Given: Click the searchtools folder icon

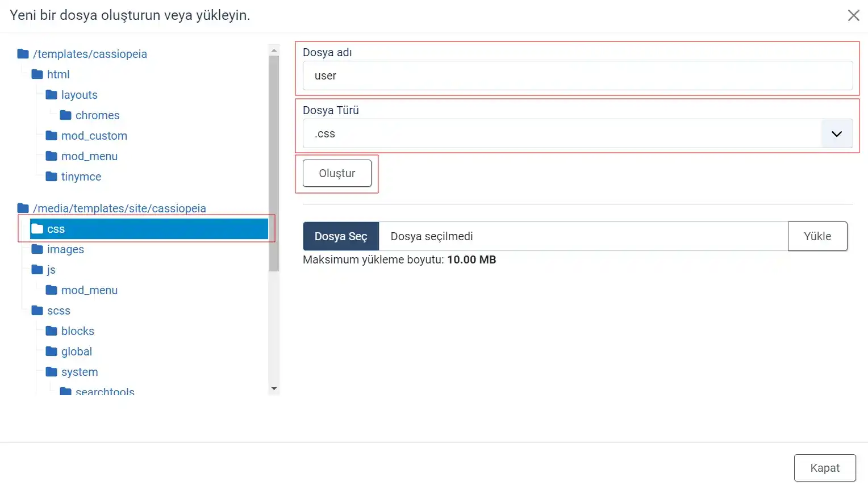Looking at the screenshot, I should 65,391.
